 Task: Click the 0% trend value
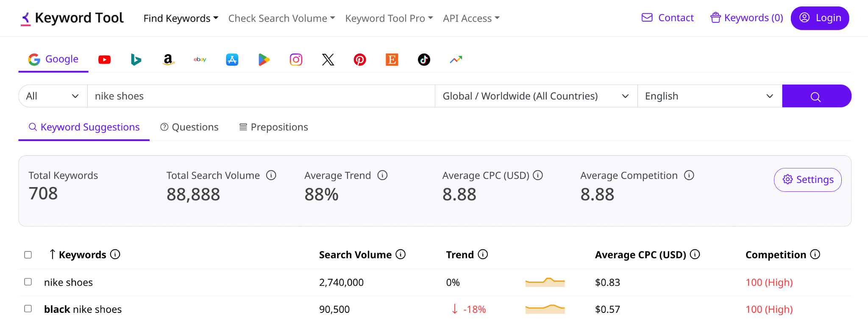(453, 282)
